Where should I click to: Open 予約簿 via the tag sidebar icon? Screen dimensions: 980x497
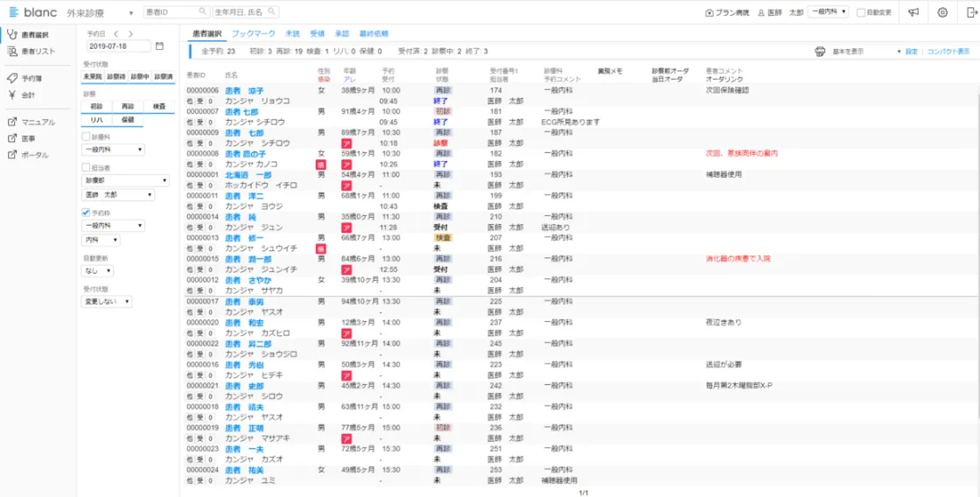[x=11, y=79]
